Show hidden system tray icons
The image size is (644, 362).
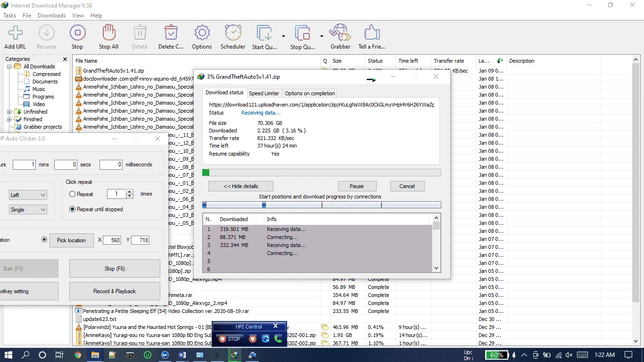523,355
